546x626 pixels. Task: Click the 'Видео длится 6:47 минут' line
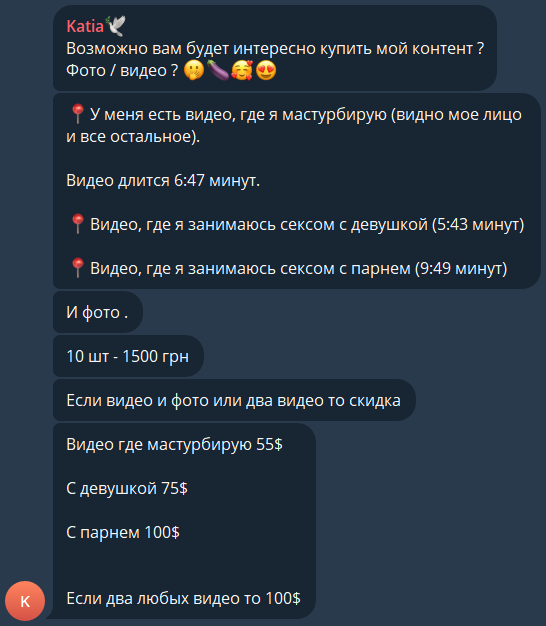[x=163, y=180]
